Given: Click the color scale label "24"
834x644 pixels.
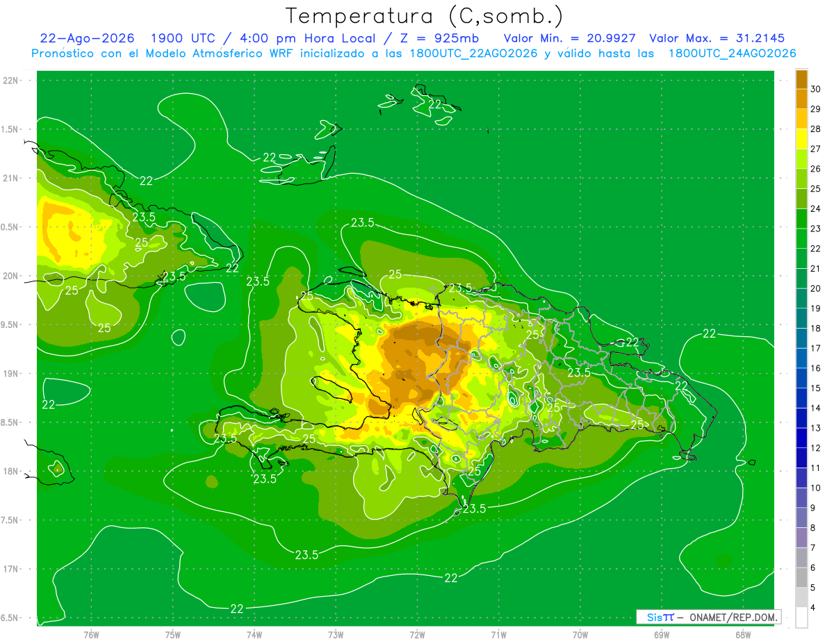Looking at the screenshot, I should (x=816, y=208).
